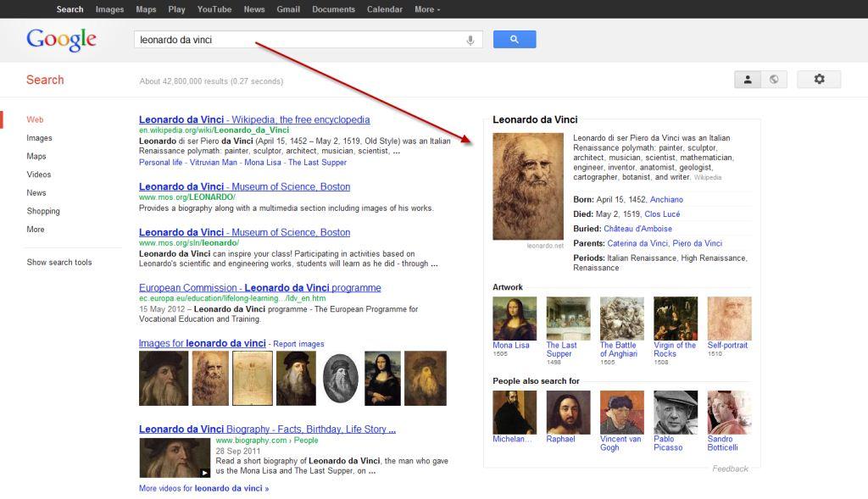Select the oval engraved portrait thumbnail

[341, 379]
